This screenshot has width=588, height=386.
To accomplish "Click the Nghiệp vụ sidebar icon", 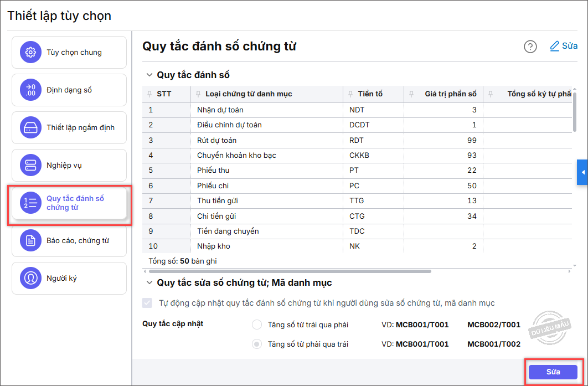I will pos(31,165).
